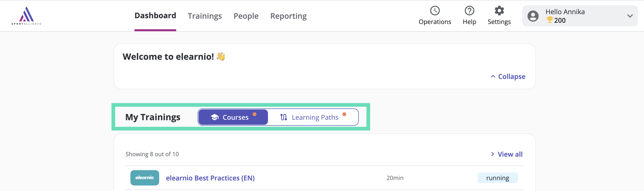Open the Reporting tab

[288, 16]
